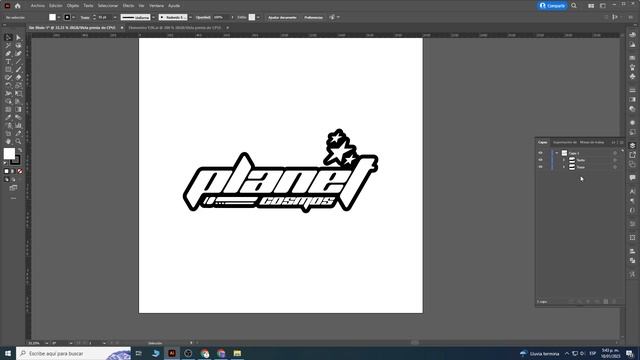The width and height of the screenshot is (640, 360).
Task: Open the Layers panel icon in right dock
Action: tap(632, 146)
